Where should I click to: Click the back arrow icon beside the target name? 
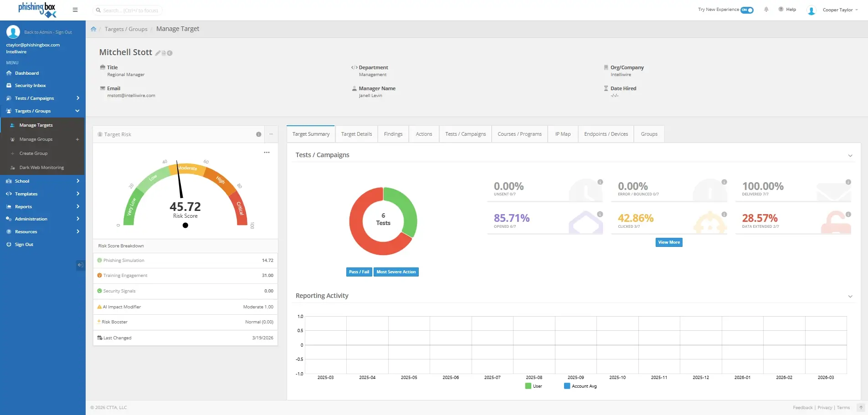(170, 53)
